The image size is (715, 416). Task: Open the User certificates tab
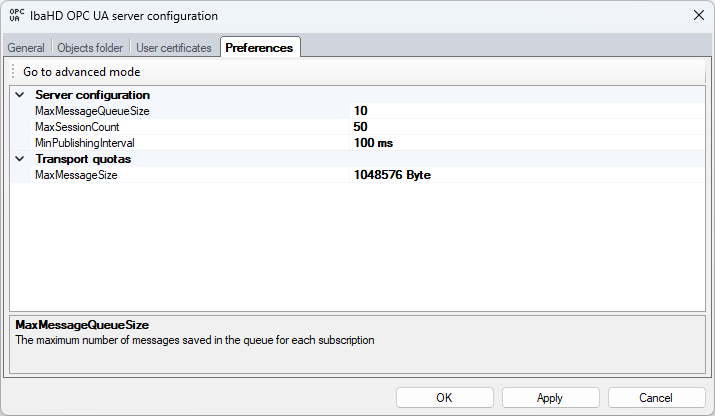[x=174, y=48]
